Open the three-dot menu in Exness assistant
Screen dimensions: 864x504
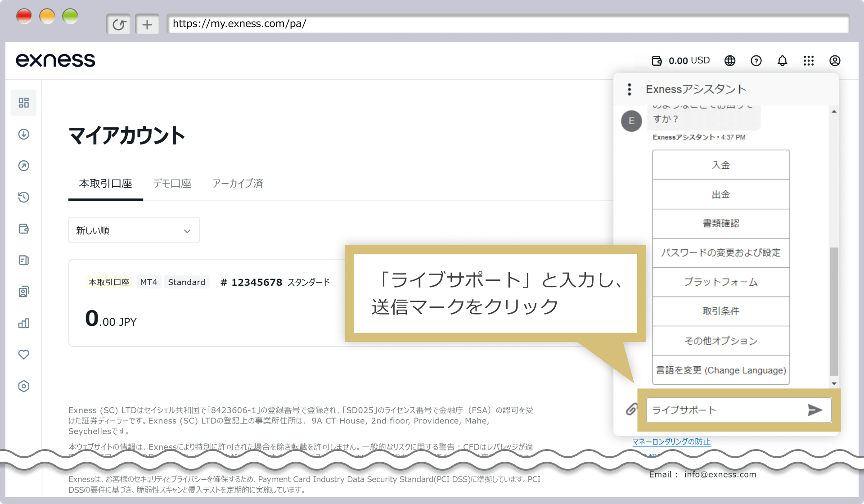630,89
